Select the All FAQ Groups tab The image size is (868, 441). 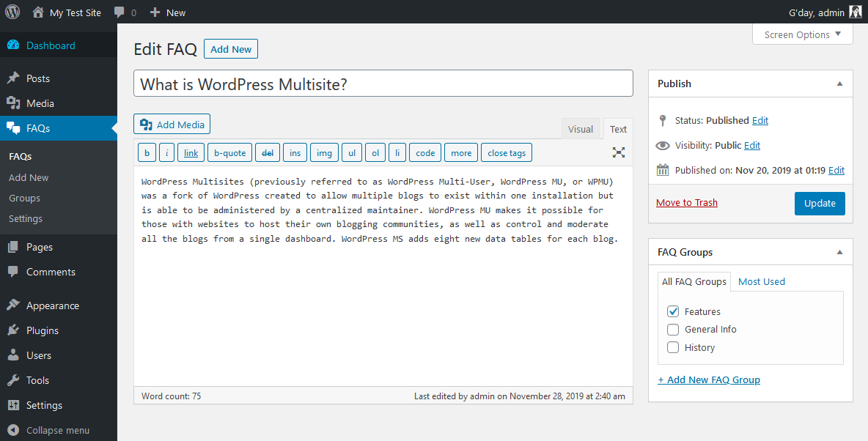pyautogui.click(x=694, y=281)
